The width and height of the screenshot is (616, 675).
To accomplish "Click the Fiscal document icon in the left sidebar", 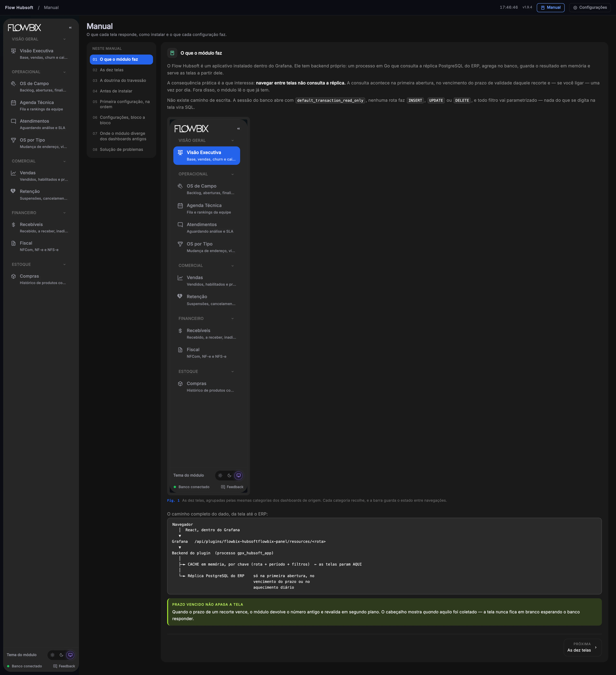I will coord(13,243).
